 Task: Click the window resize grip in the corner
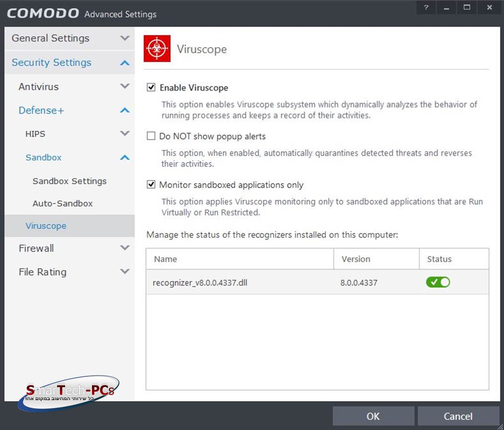click(x=500, y=425)
